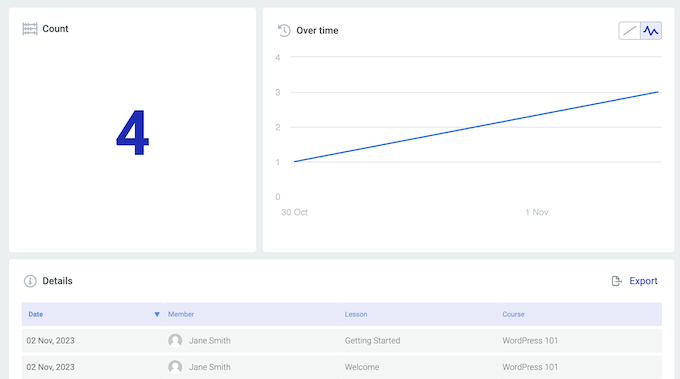Click the Export file icon

616,281
